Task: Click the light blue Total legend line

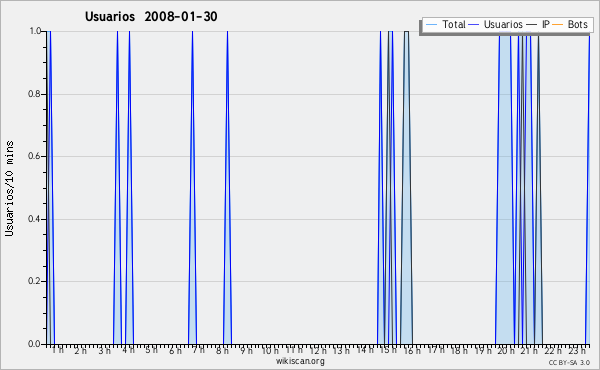Action: tap(431, 25)
